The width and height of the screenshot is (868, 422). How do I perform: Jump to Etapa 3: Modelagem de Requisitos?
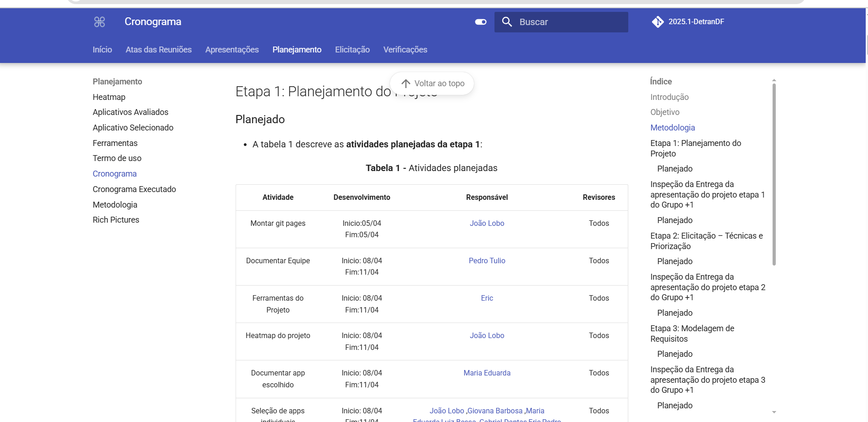[692, 333]
